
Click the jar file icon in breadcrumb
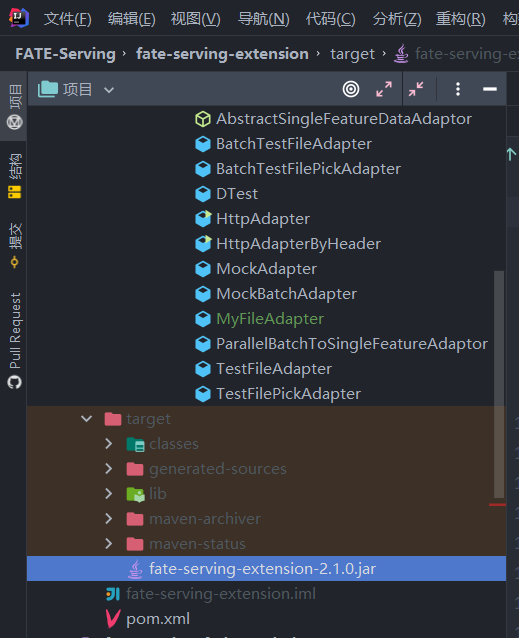pyautogui.click(x=401, y=54)
